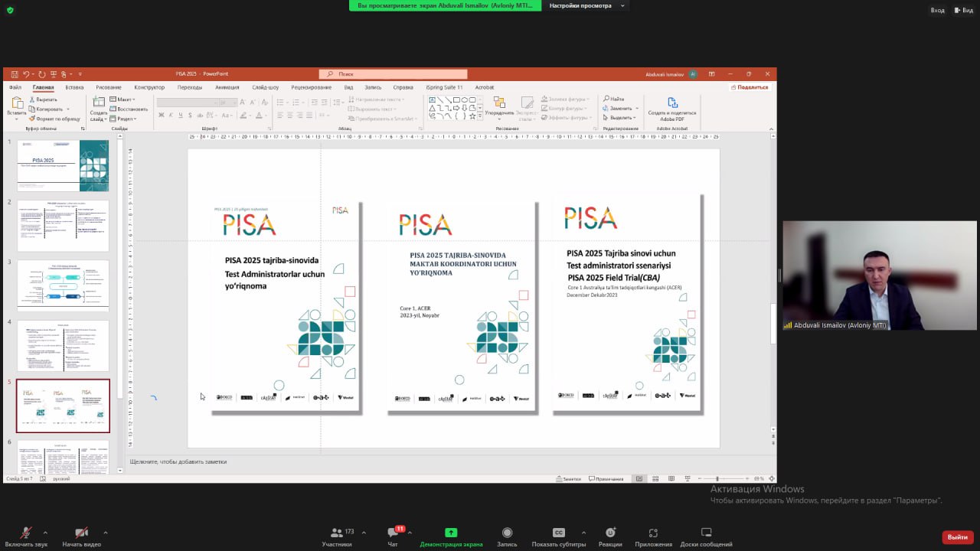Open Доски сообщений whiteboards
This screenshot has height=551, width=980.
coord(706,533)
